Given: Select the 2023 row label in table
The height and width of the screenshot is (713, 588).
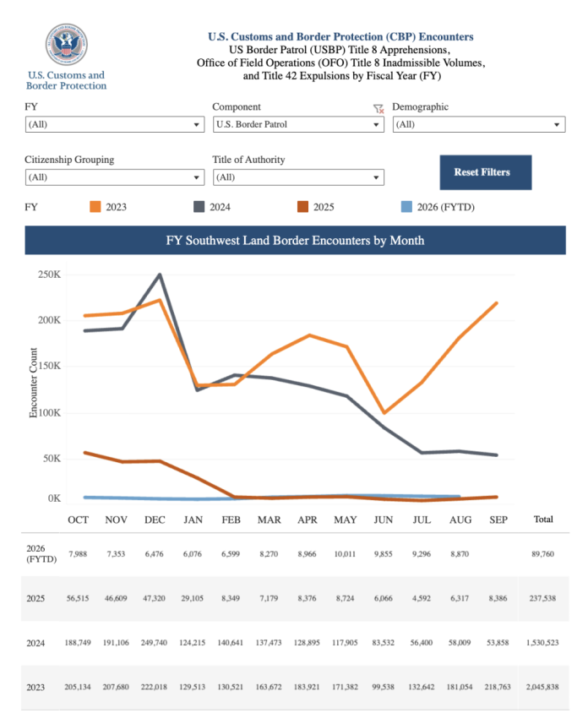Looking at the screenshot, I should [x=35, y=687].
